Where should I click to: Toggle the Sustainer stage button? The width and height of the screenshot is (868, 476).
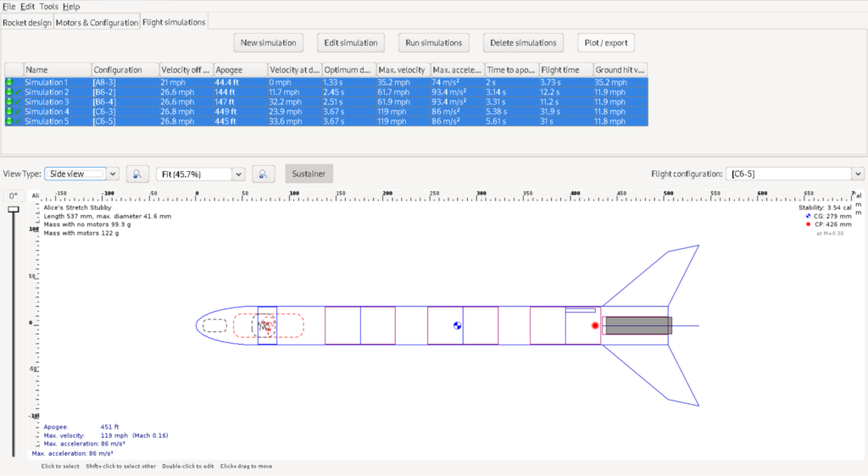pyautogui.click(x=309, y=174)
